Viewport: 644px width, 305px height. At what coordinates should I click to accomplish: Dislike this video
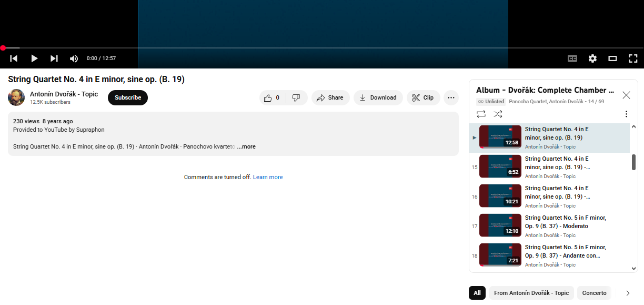pyautogui.click(x=296, y=97)
